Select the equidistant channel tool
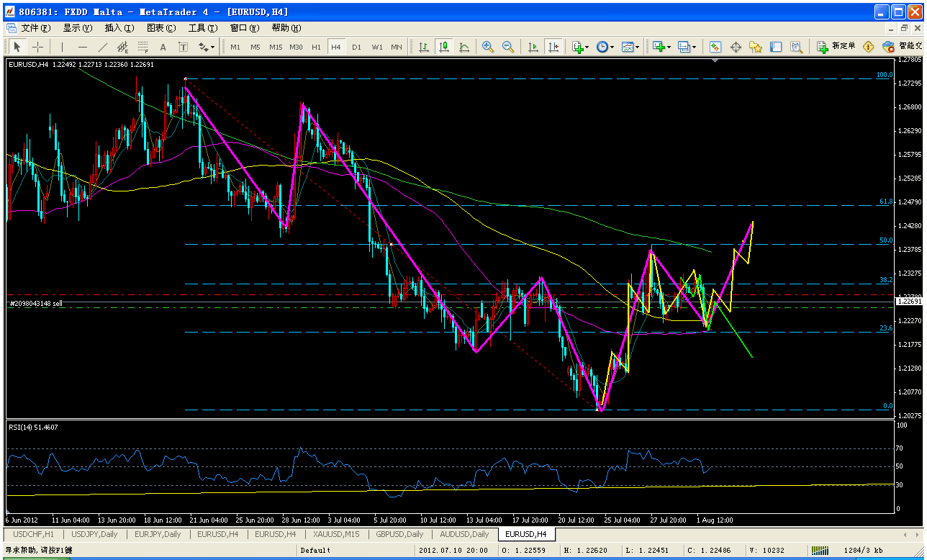Image resolution: width=927 pixels, height=560 pixels. (x=123, y=47)
